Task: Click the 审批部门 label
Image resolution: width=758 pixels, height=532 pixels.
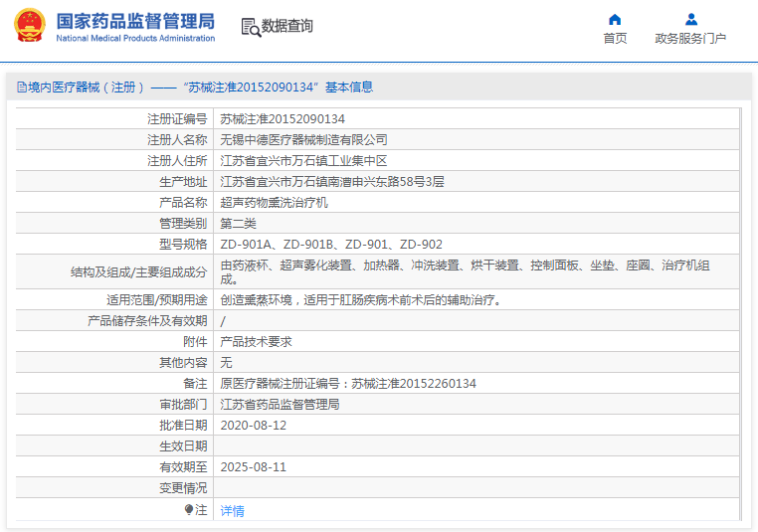Action: [x=183, y=405]
